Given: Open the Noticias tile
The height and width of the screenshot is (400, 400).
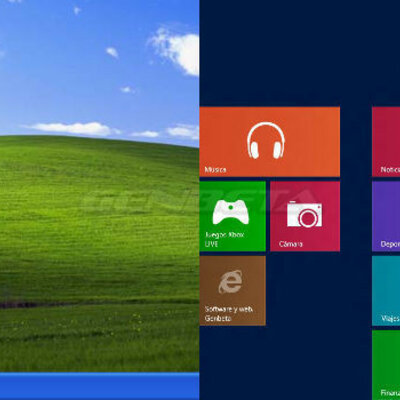Looking at the screenshot, I should [386, 142].
